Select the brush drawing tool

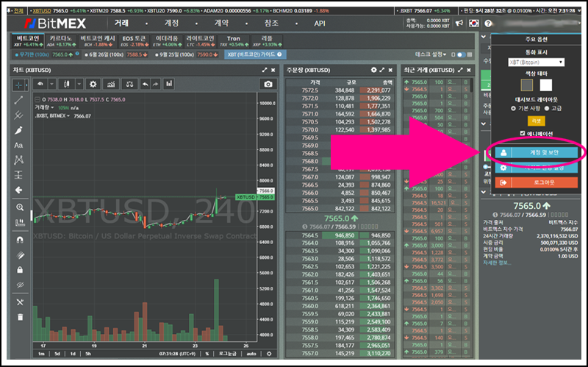18,130
